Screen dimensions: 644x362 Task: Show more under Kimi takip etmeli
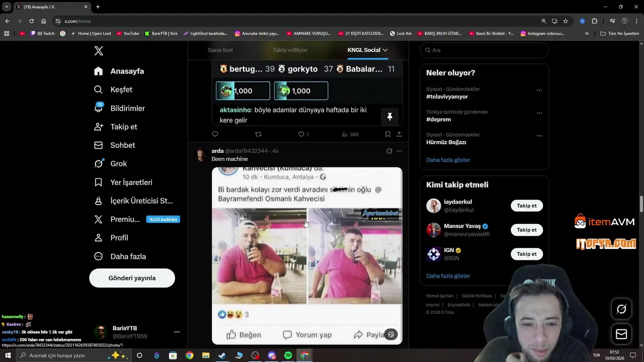pos(448,276)
